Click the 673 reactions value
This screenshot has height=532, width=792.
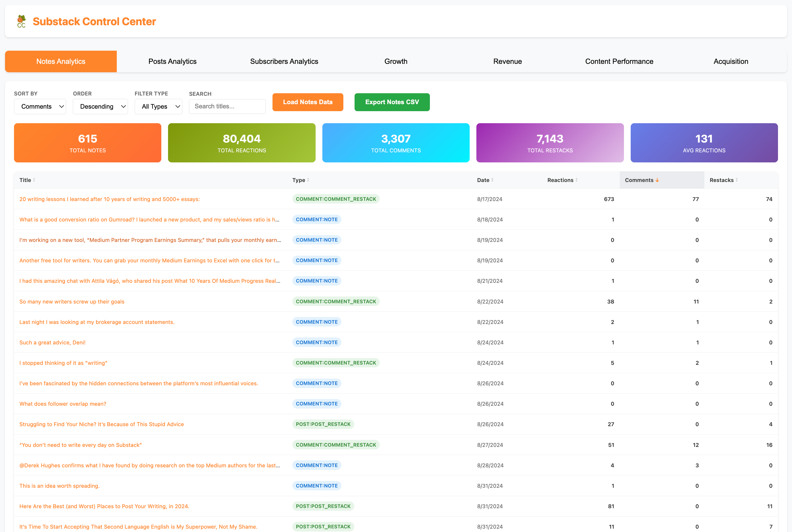tap(609, 199)
